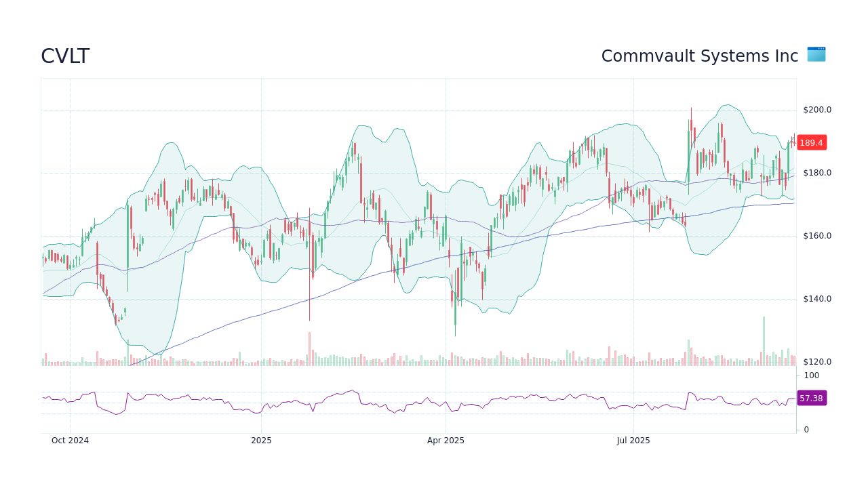Click the $120.0 price axis label
Viewport: 868px width, 488px height.
[817, 362]
